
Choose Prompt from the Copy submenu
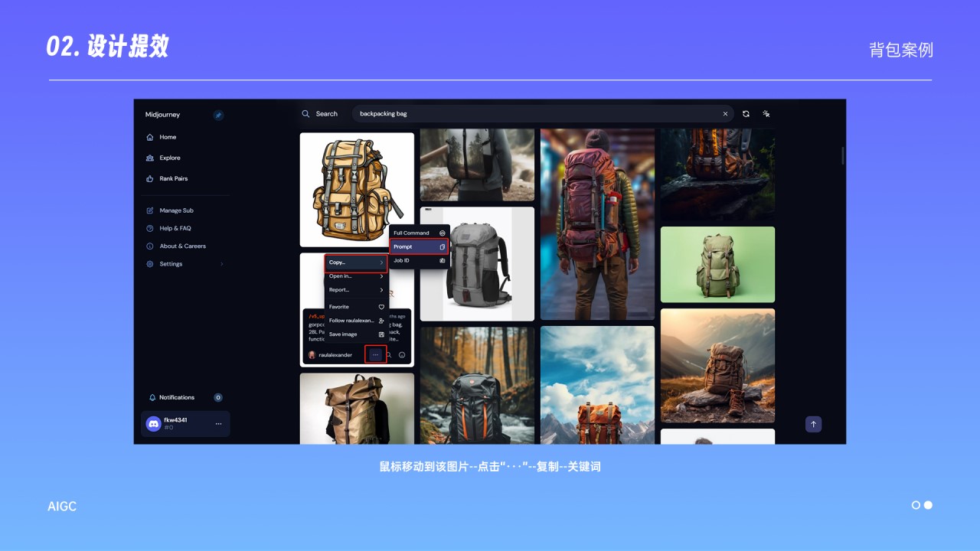point(420,246)
